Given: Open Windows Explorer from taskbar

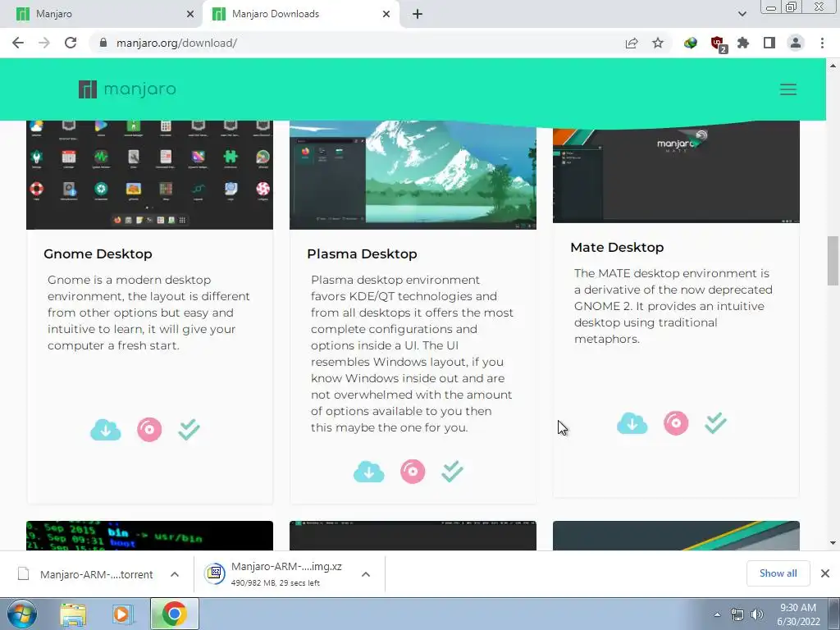Looking at the screenshot, I should pyautogui.click(x=73, y=614).
